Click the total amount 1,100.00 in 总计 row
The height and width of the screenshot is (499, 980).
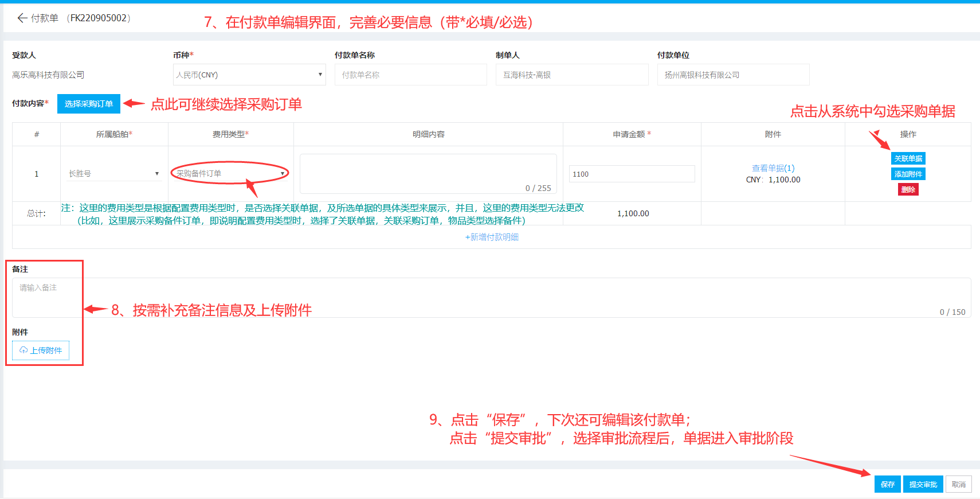click(633, 213)
